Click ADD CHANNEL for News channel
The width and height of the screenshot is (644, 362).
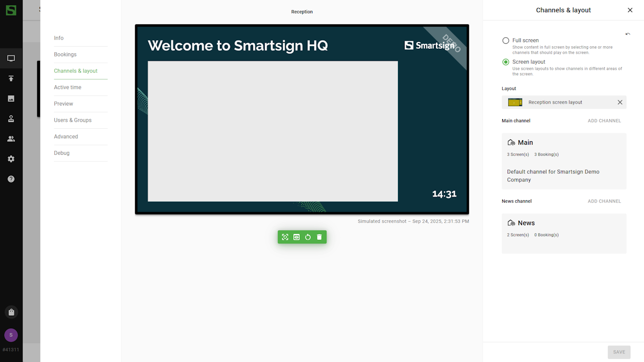pyautogui.click(x=604, y=201)
